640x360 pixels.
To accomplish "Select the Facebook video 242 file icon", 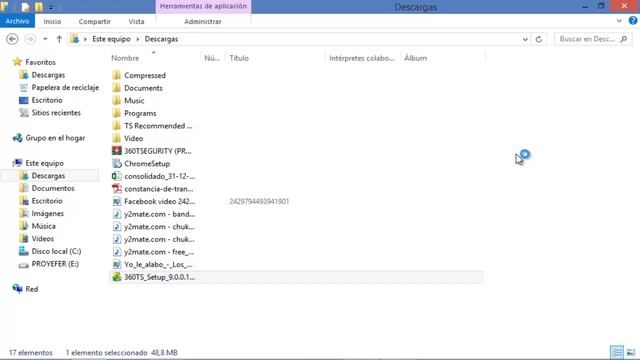I will [117, 202].
